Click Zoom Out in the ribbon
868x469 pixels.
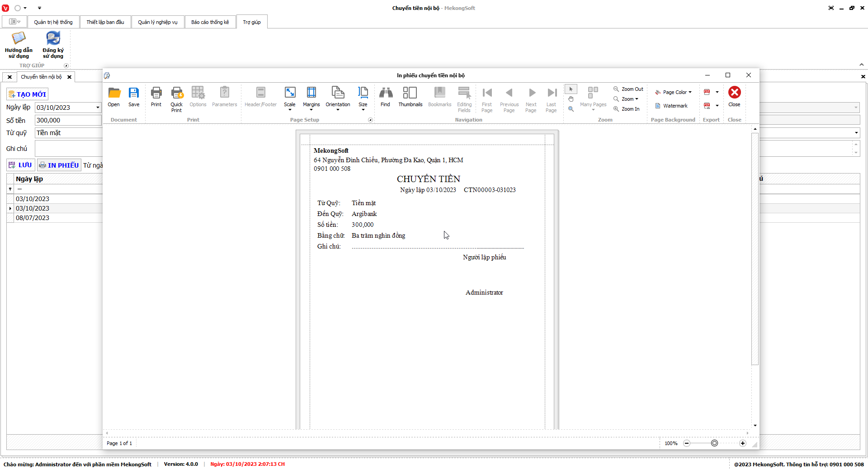click(x=628, y=89)
